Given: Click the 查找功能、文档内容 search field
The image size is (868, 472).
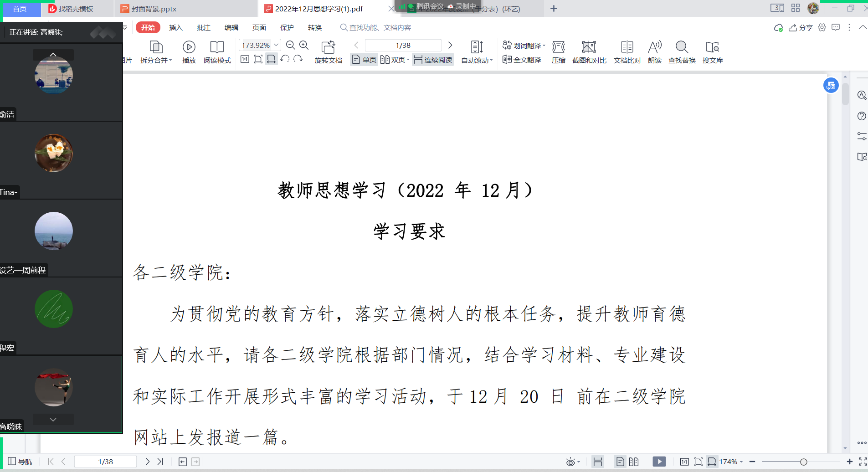Looking at the screenshot, I should [380, 28].
